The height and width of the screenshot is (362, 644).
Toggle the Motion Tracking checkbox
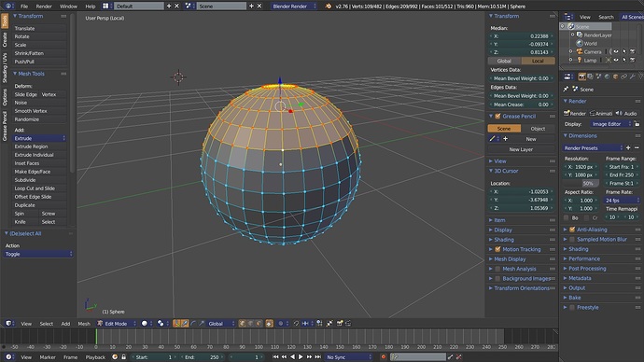point(497,249)
